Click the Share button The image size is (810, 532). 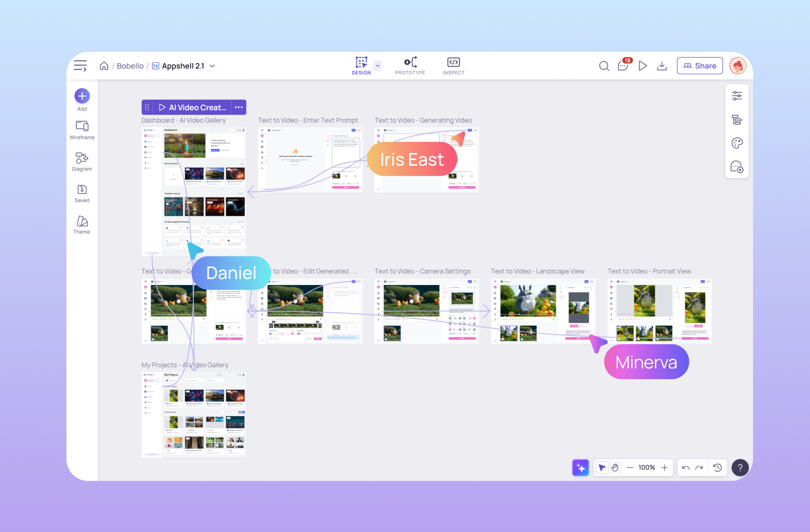pyautogui.click(x=700, y=66)
